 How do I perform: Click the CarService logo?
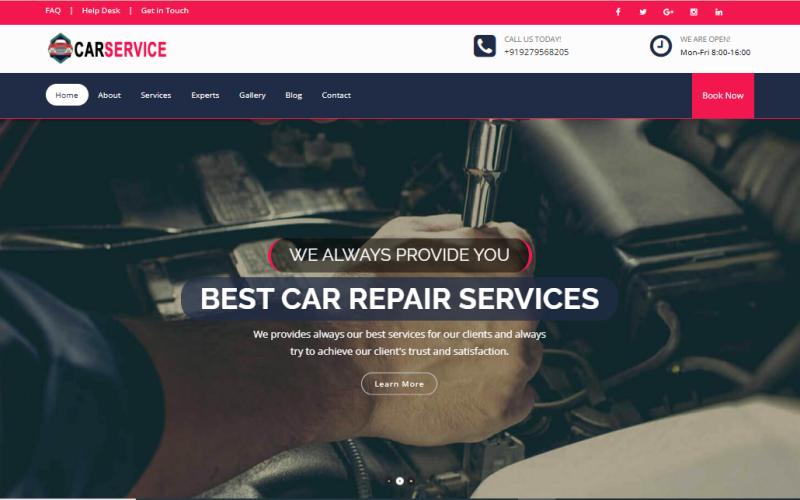pos(107,48)
